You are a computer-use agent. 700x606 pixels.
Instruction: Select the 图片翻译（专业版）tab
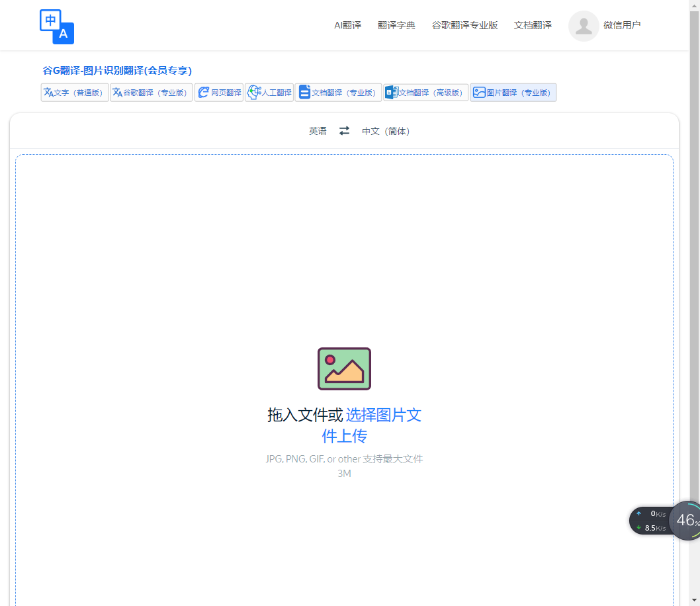[513, 93]
